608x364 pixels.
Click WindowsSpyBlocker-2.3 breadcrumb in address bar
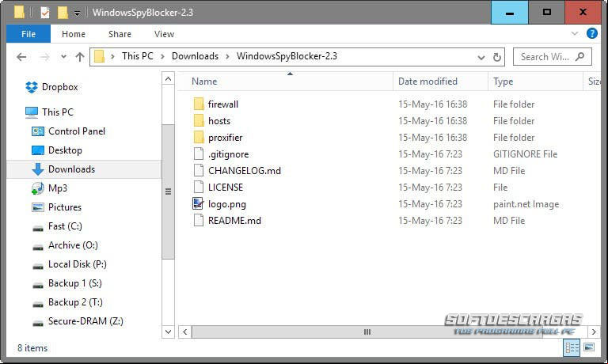click(x=287, y=56)
